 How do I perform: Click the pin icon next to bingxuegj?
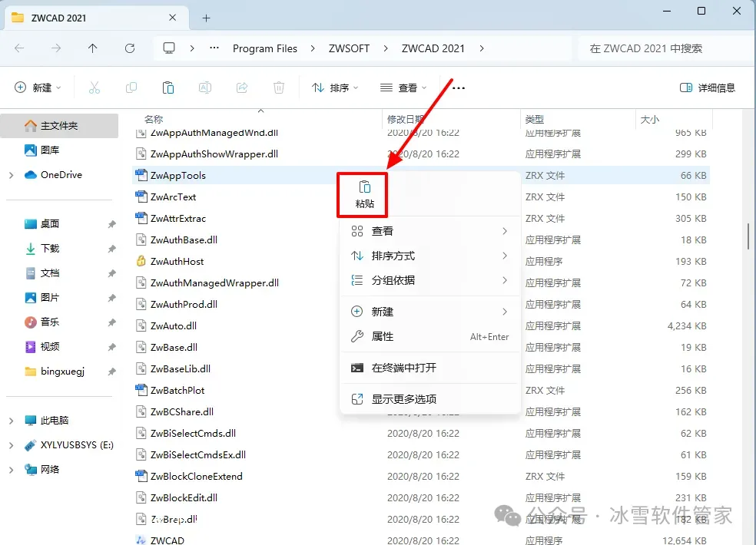111,372
